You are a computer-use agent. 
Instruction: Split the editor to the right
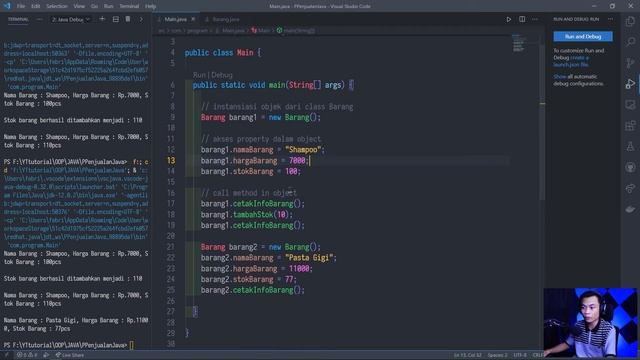[x=522, y=19]
